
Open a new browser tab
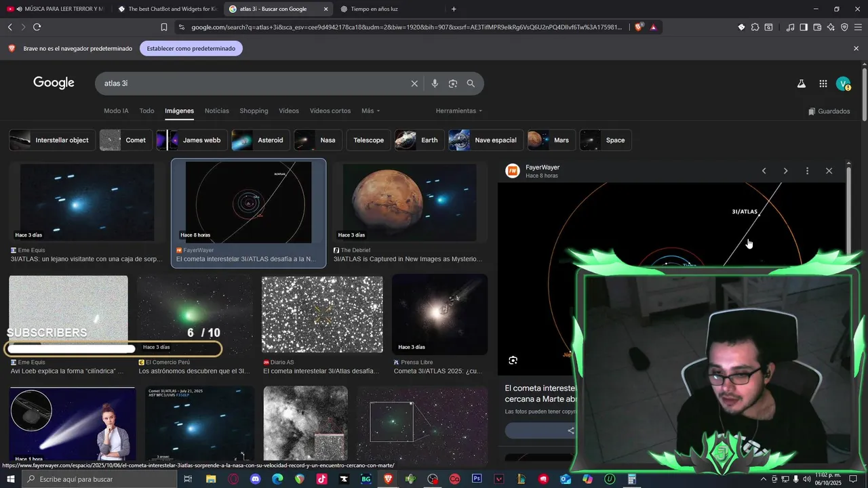[454, 9]
